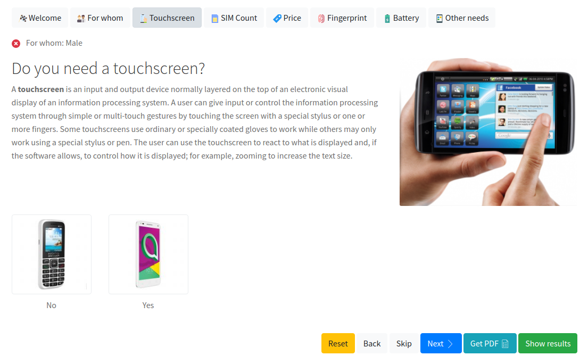This screenshot has height=364, width=588.
Task: Click the yellow Reset button
Action: coord(338,343)
